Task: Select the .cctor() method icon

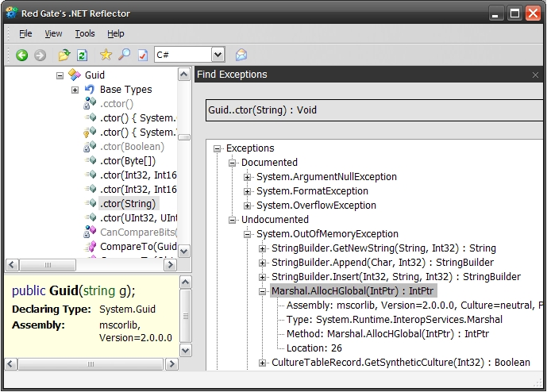Action: click(x=90, y=104)
